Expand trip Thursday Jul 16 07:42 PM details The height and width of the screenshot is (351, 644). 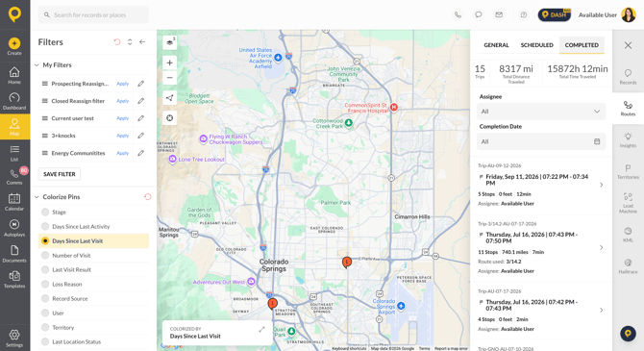602,310
